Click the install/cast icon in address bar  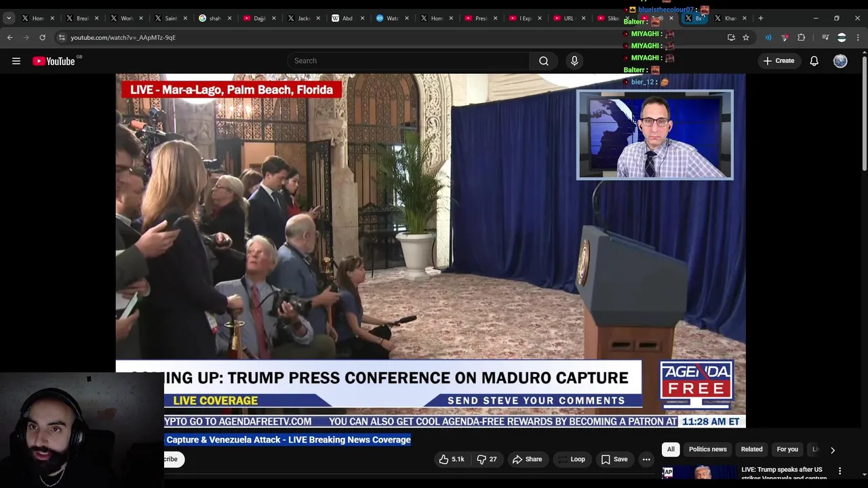[x=731, y=37]
